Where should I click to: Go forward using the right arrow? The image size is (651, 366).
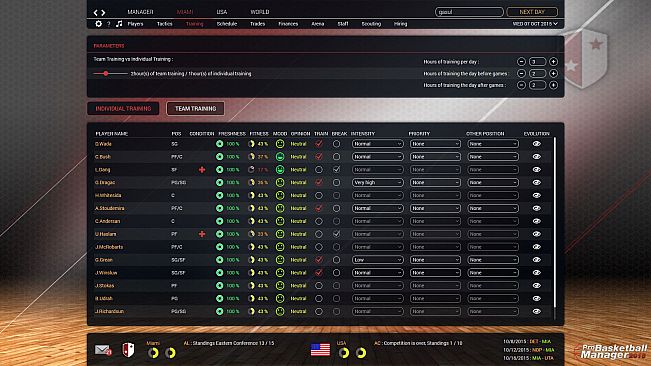[x=103, y=12]
